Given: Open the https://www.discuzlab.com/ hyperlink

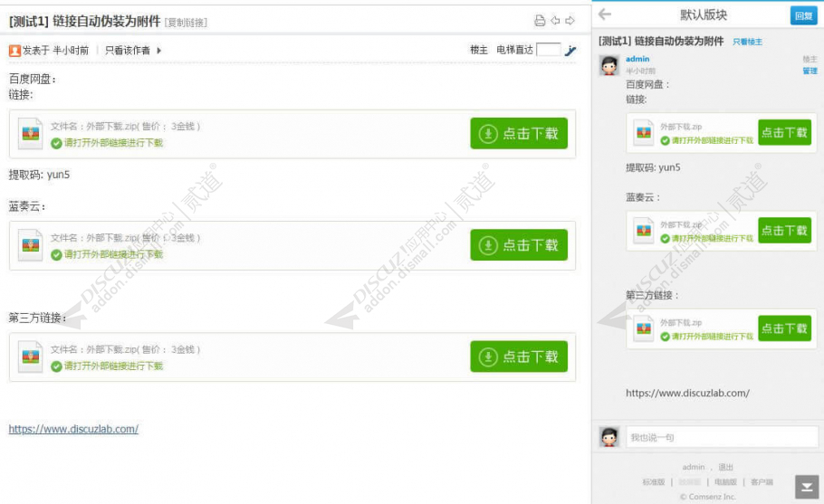Looking at the screenshot, I should (x=73, y=429).
